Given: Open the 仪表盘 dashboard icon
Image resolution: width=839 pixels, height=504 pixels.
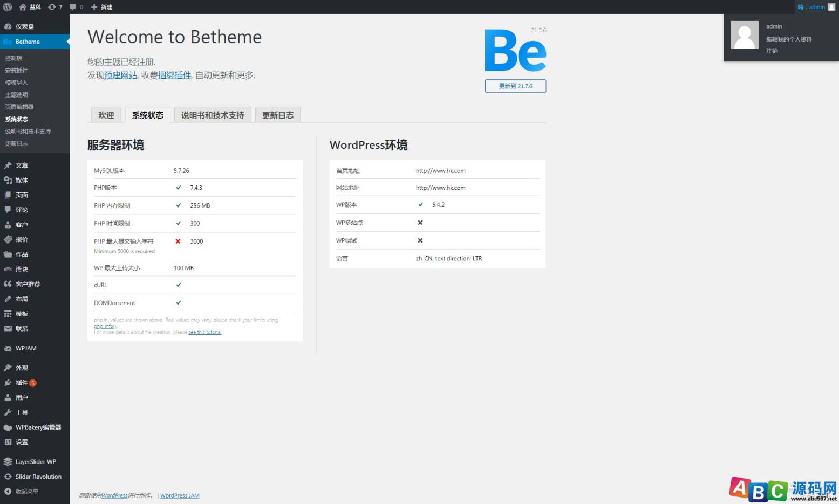Looking at the screenshot, I should (x=8, y=26).
